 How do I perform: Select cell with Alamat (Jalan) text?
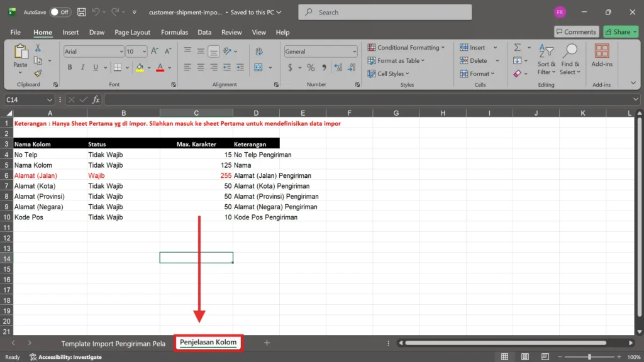[x=50, y=176]
